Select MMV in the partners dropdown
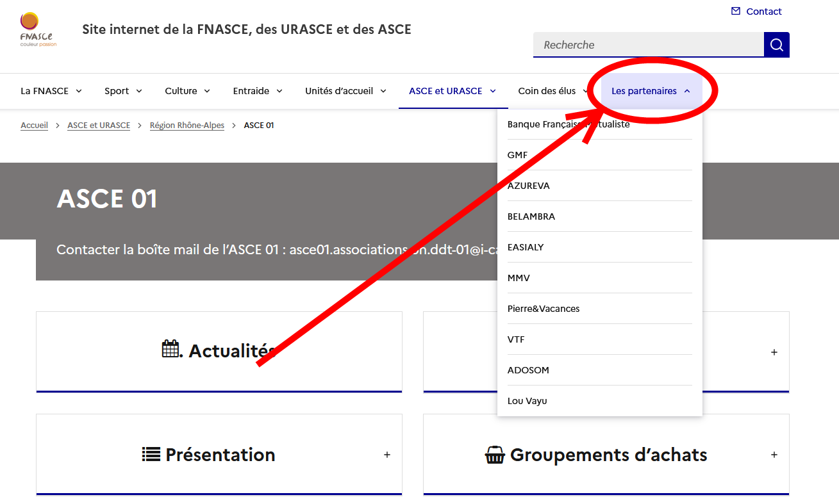The image size is (839, 504). pyautogui.click(x=600, y=278)
